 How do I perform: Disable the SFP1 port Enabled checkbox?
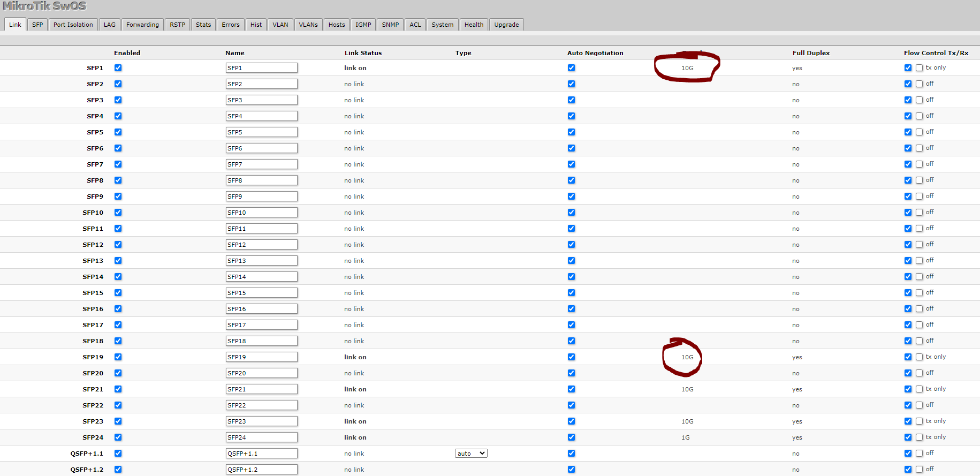(x=118, y=67)
